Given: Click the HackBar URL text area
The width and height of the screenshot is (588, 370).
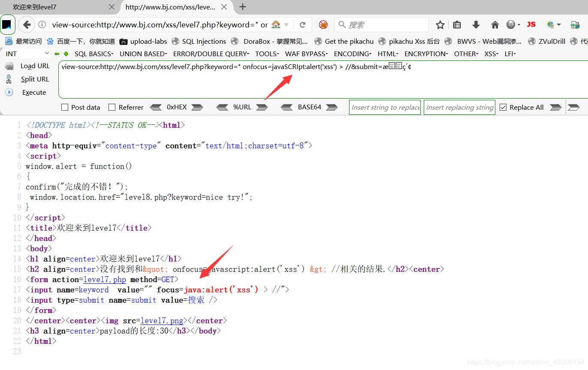Looking at the screenshot, I should (x=323, y=79).
